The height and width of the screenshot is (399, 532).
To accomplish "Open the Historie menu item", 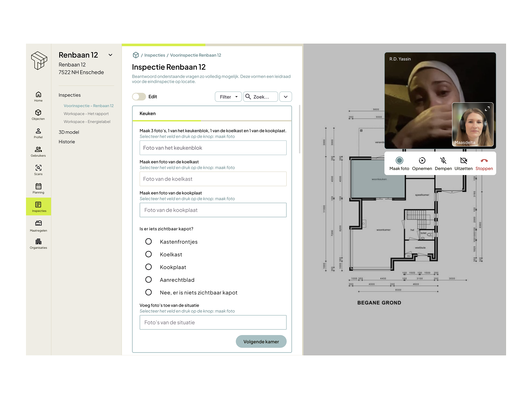I will pyautogui.click(x=67, y=142).
